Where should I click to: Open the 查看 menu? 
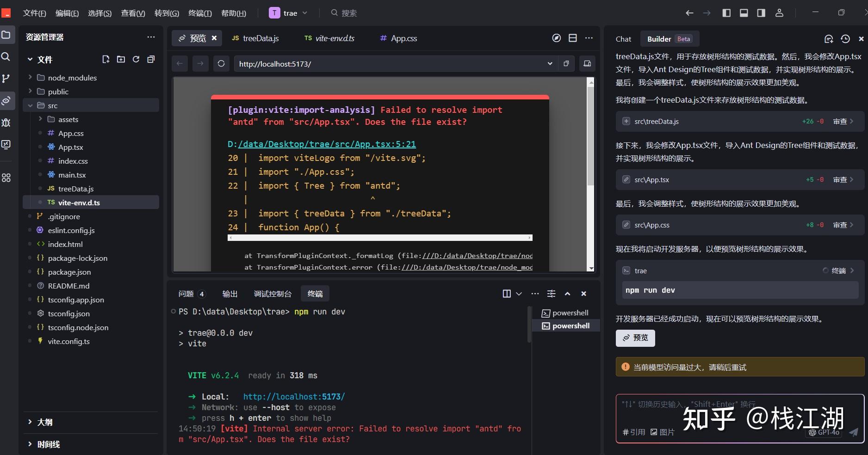(133, 13)
